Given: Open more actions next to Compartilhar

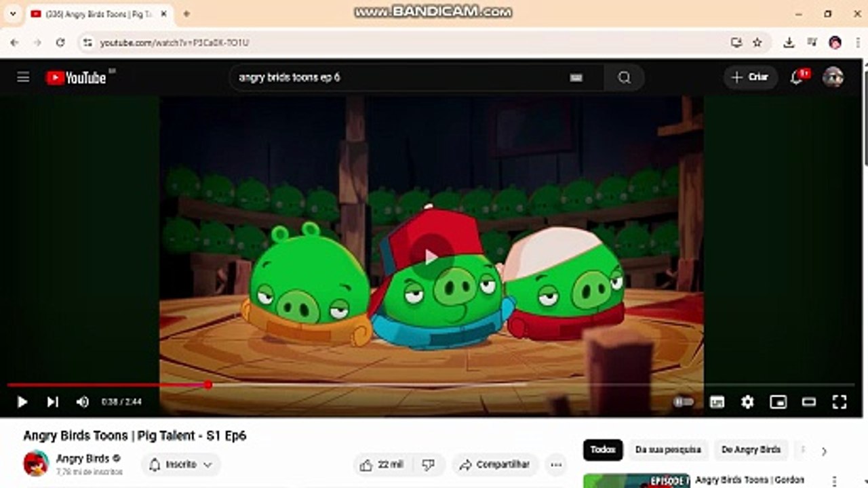Looking at the screenshot, I should pos(556,465).
